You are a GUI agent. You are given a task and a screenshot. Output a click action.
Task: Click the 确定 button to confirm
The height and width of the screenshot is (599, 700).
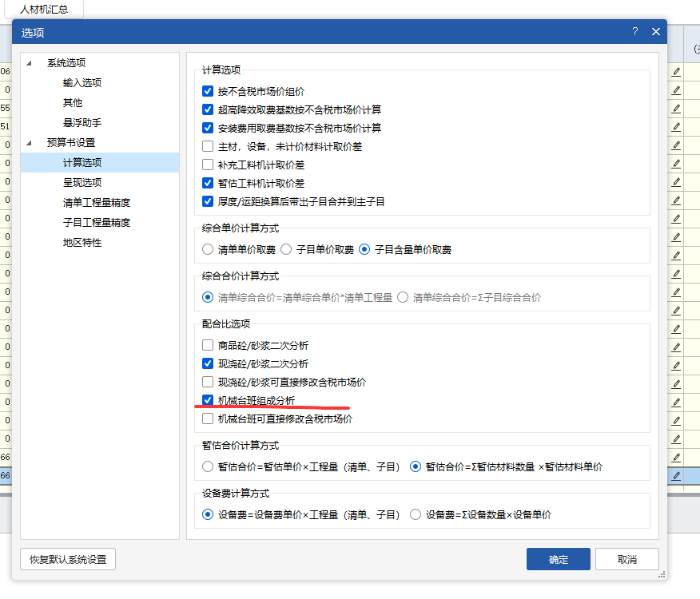[x=558, y=559]
